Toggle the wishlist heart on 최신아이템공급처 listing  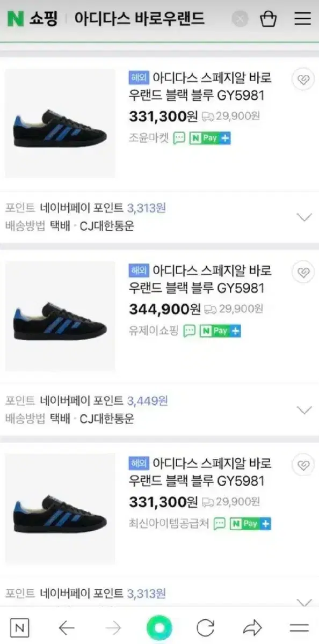pos(303,466)
